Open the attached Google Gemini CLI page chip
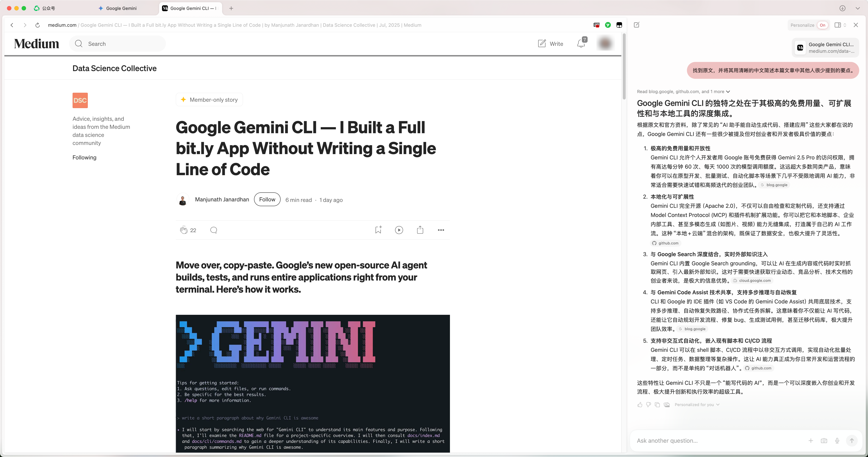 click(825, 47)
